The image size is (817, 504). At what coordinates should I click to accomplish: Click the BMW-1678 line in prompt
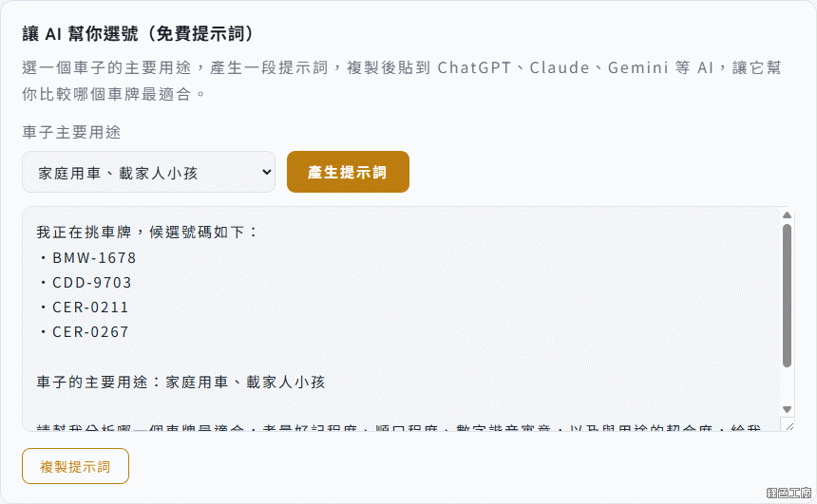click(87, 258)
